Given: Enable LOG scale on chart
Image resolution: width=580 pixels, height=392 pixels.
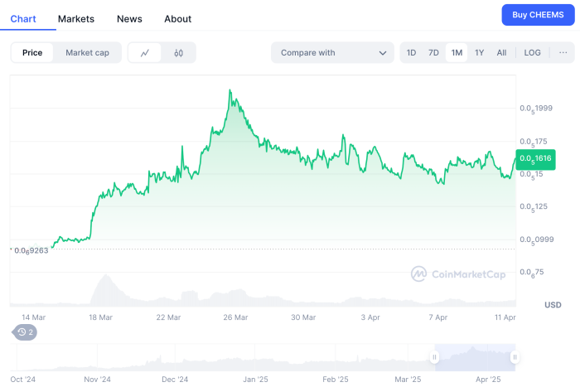Looking at the screenshot, I should pyautogui.click(x=532, y=53).
